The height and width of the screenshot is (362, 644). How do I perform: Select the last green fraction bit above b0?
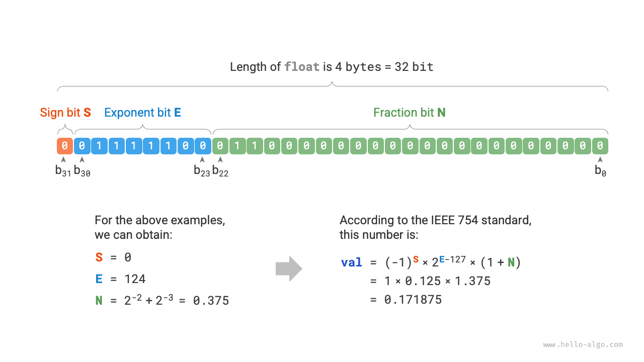point(600,146)
